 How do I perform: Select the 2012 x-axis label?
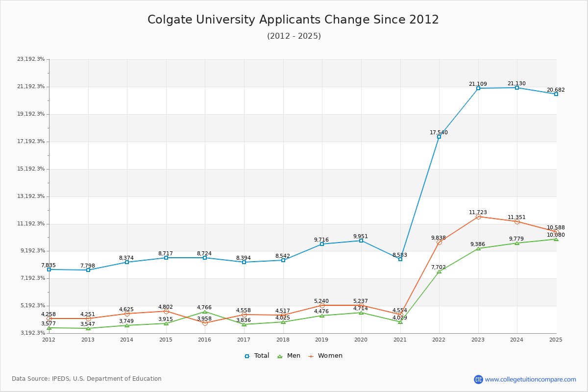tap(48, 339)
